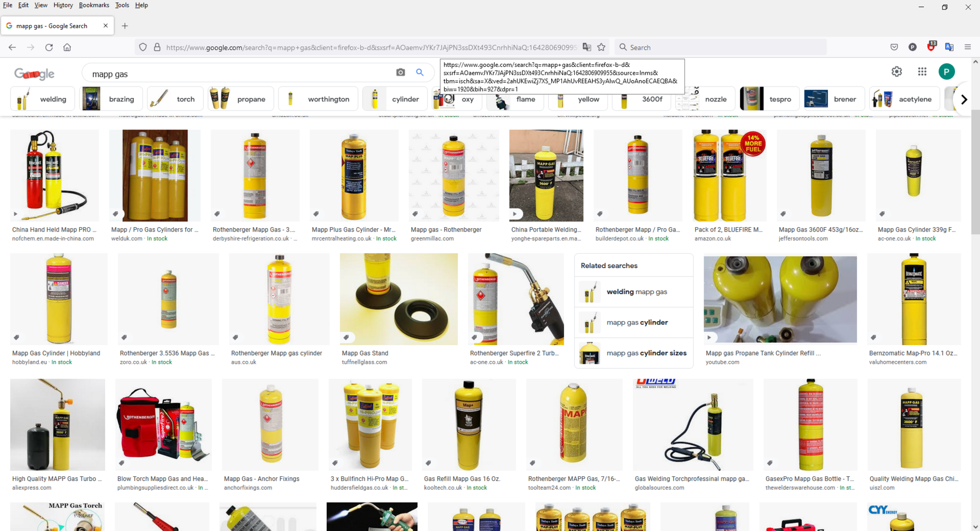Close the mapp gas Google Search tab
980x531 pixels.
[105, 25]
